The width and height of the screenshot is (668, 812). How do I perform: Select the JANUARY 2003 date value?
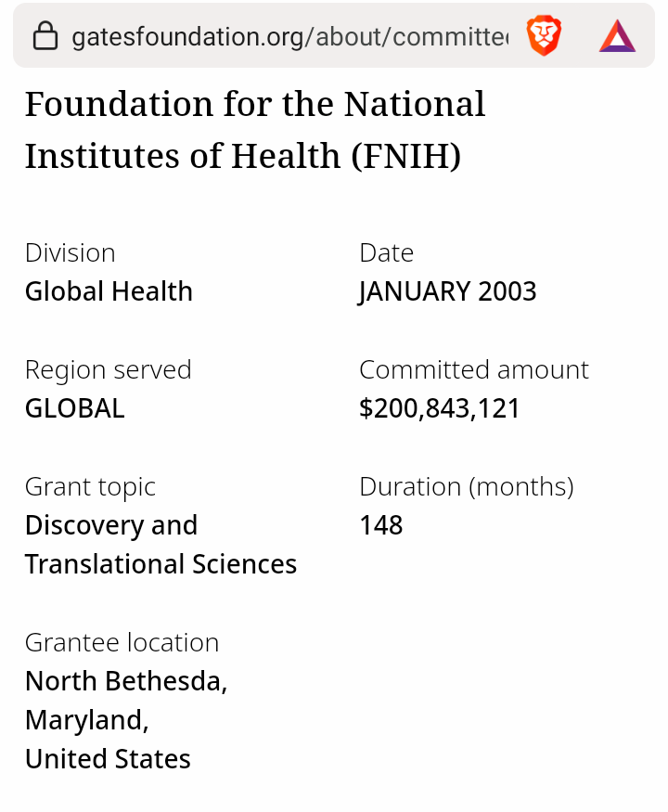[447, 291]
